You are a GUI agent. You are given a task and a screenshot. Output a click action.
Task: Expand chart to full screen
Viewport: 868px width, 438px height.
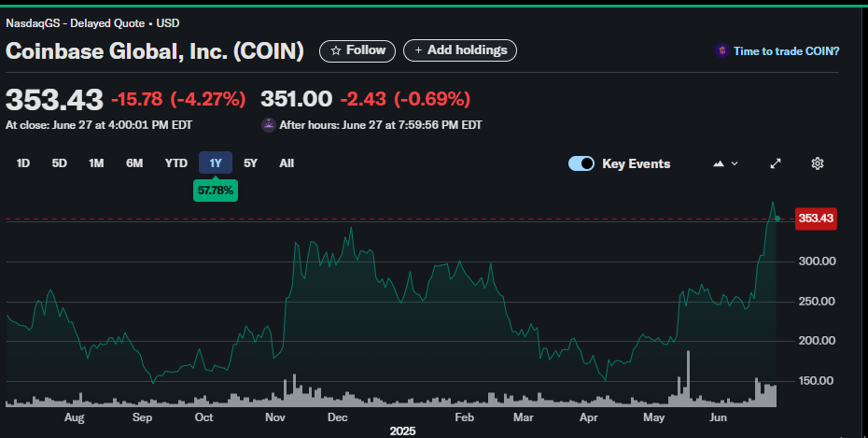click(776, 163)
